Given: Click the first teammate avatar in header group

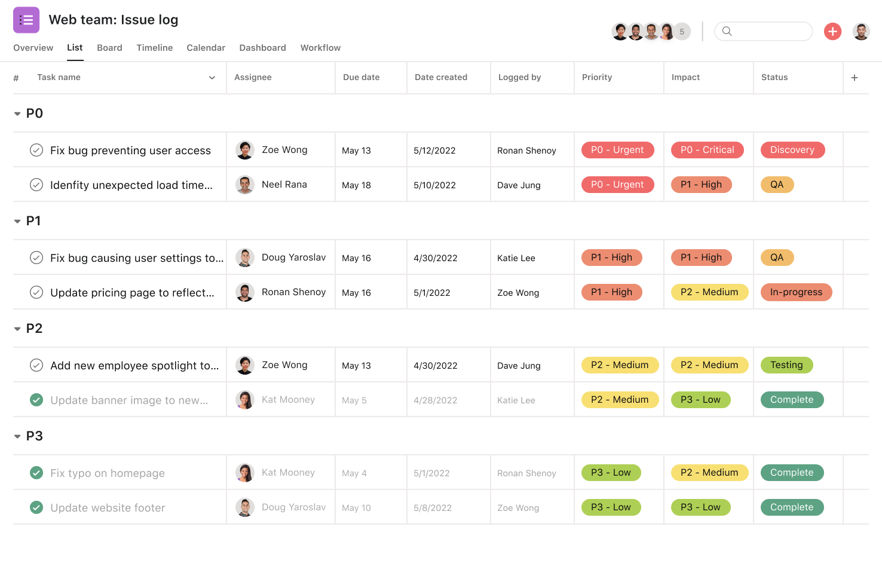Looking at the screenshot, I should 620,31.
